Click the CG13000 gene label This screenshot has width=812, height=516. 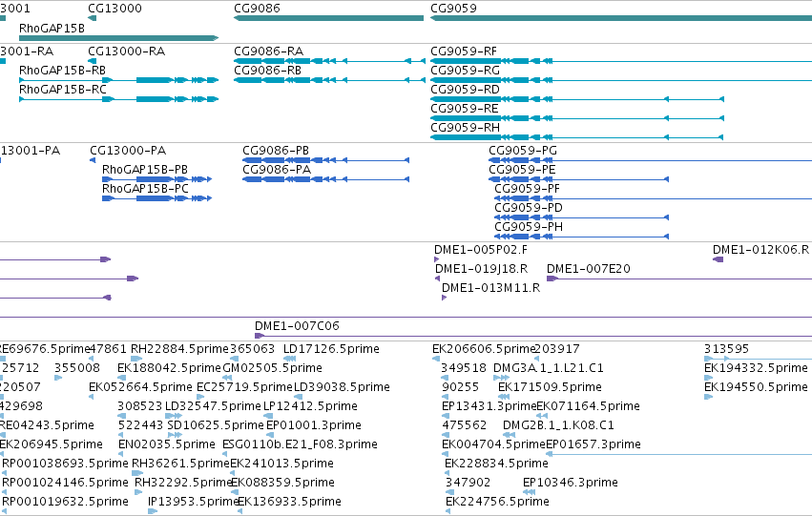[x=115, y=9]
